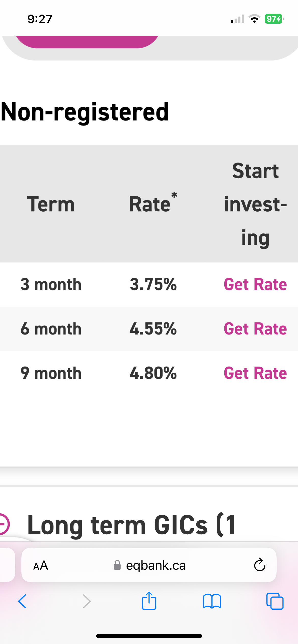The height and width of the screenshot is (644, 298).
Task: Tap the Wi-Fi status icon
Action: (254, 19)
